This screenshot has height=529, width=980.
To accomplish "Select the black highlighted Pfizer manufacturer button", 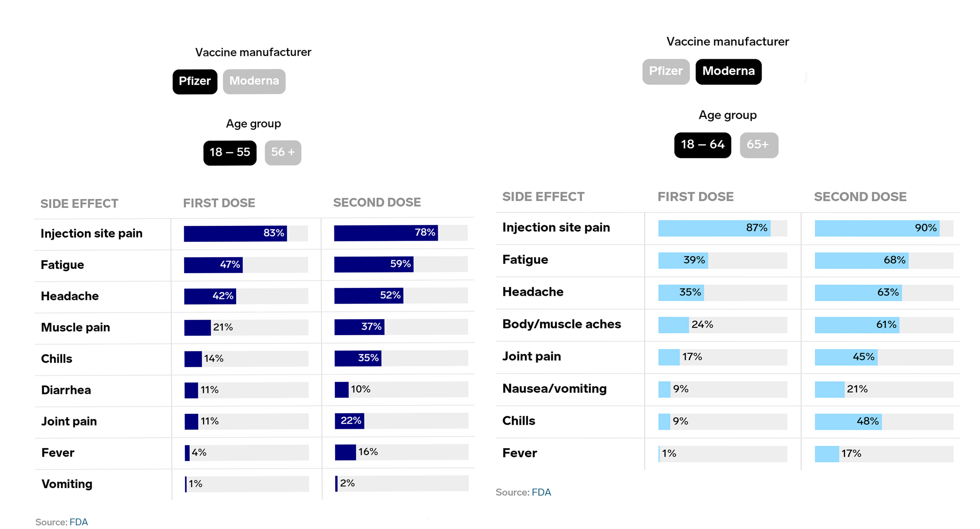I will click(195, 82).
